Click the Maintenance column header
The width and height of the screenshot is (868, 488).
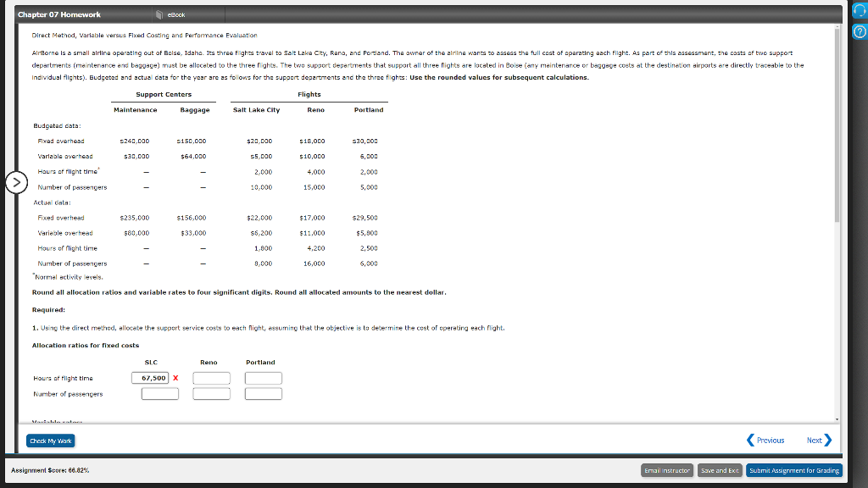tap(136, 110)
